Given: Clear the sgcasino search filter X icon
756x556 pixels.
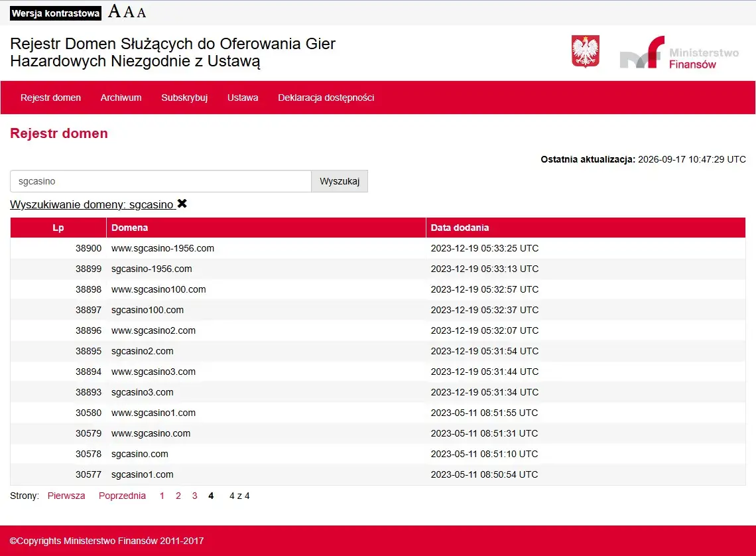Looking at the screenshot, I should pyautogui.click(x=182, y=204).
